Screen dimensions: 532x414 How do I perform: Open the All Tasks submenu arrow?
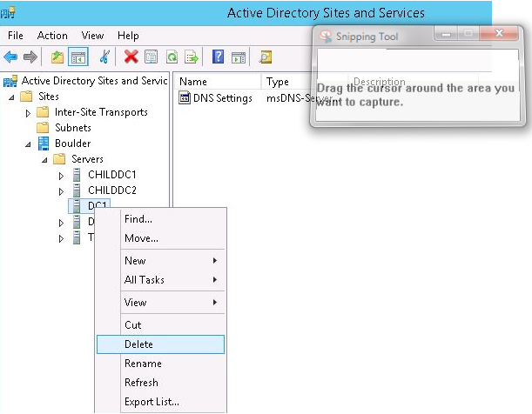point(215,279)
